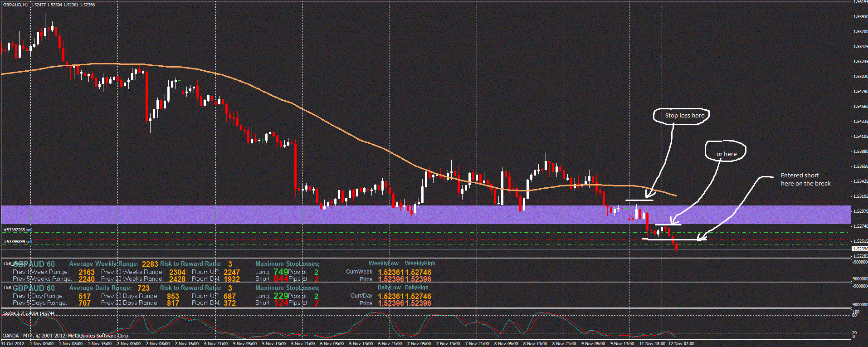Click the Average Daily Range value 723

point(143,288)
